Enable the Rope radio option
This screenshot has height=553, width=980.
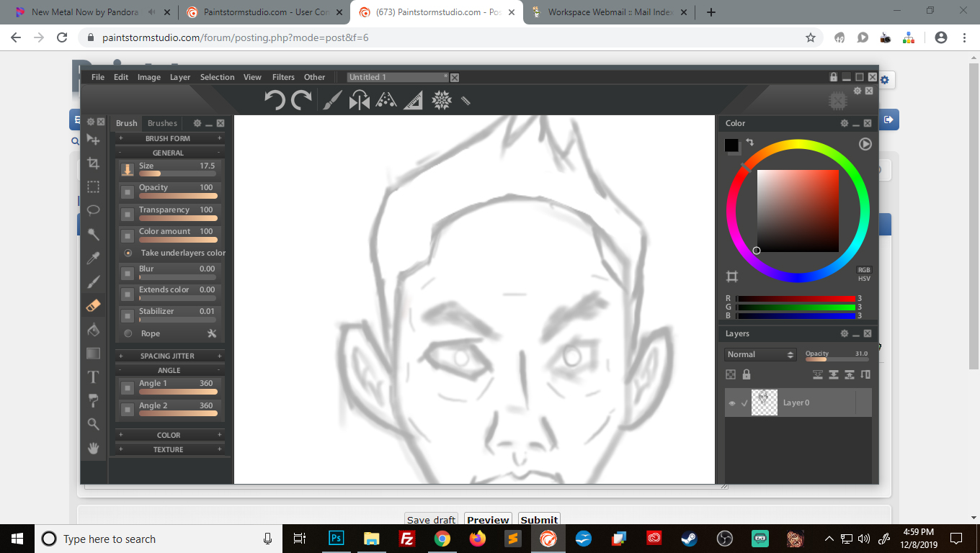(x=128, y=333)
